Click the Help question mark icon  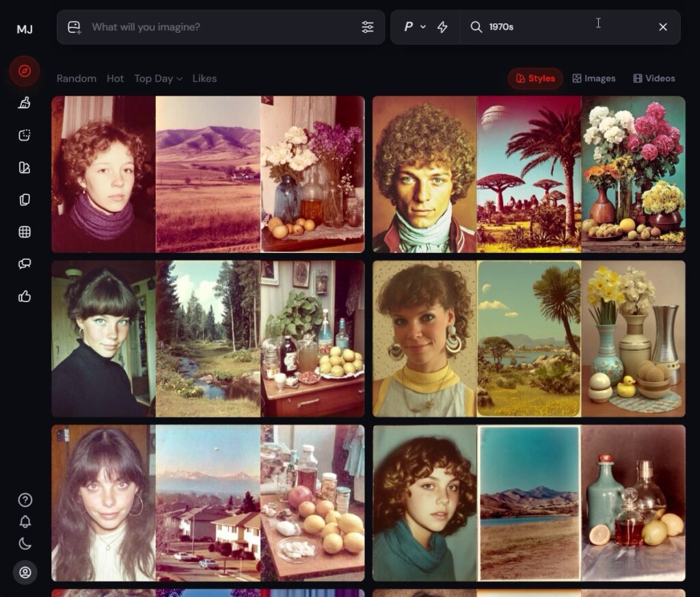pyautogui.click(x=25, y=500)
